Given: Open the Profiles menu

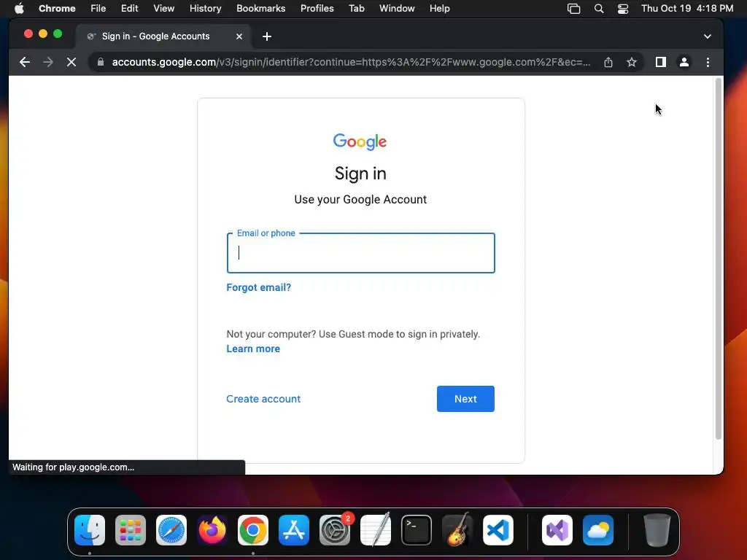Looking at the screenshot, I should [317, 8].
